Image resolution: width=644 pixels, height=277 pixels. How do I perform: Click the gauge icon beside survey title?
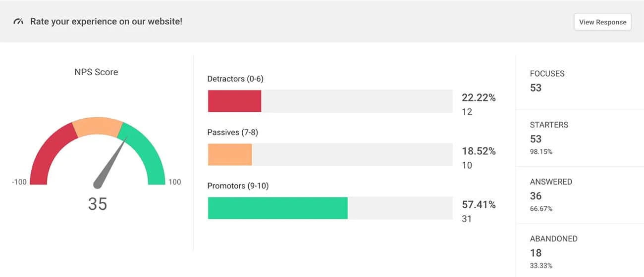(x=18, y=22)
